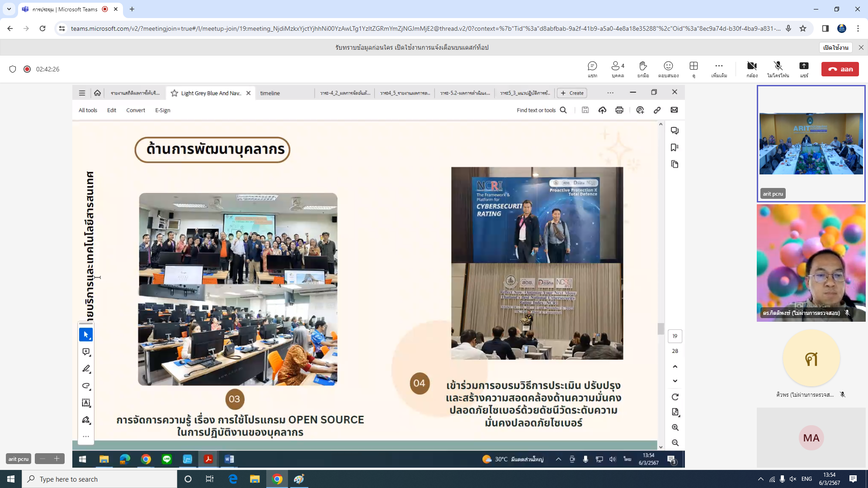Screen dimensions: 868x488
Task: Open the Convert menu
Action: 136,110
